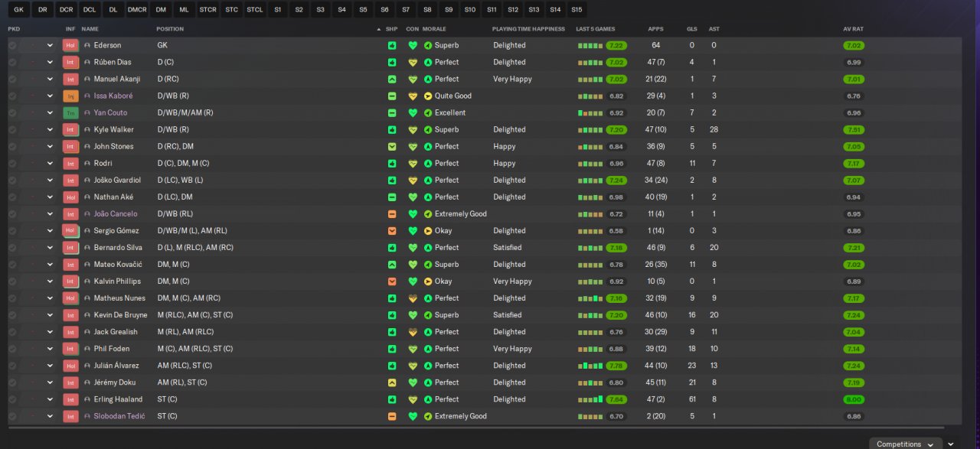Click Julián Álvarez's Hol info badge

[x=70, y=366]
